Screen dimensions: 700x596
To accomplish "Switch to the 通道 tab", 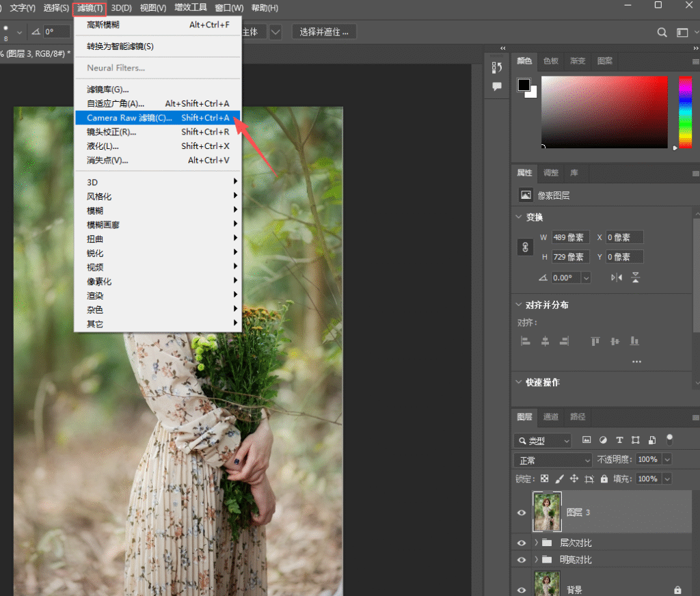I will click(x=551, y=416).
